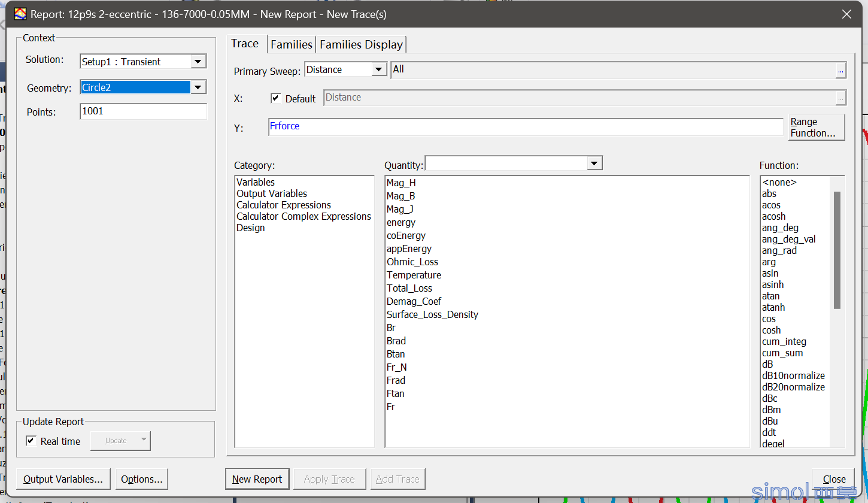Select Ohmic_Loss in the quantity list
This screenshot has width=868, height=503.
412,262
